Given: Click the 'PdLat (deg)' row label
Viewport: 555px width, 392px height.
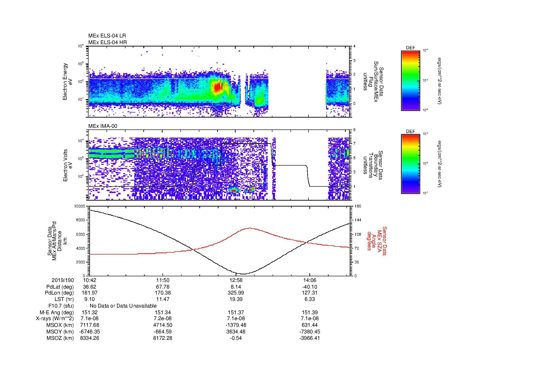Looking at the screenshot, I should [x=60, y=287].
